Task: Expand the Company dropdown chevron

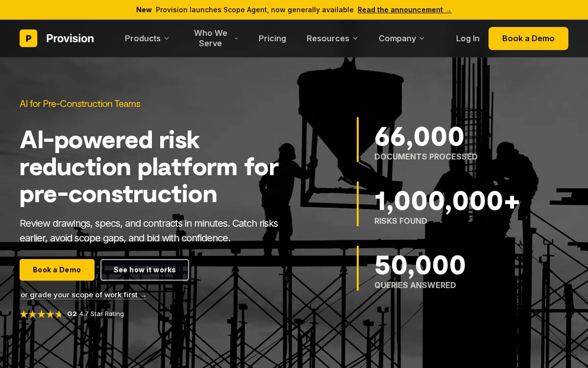Action: (422, 38)
